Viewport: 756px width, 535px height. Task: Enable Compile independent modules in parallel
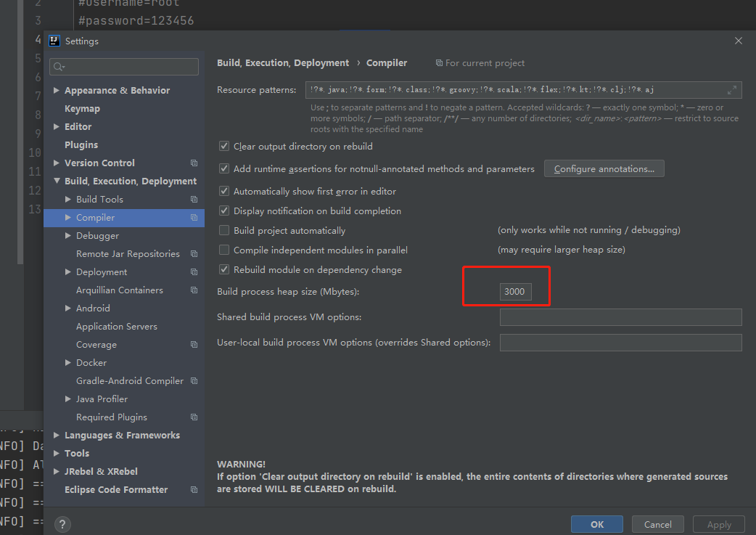click(x=223, y=250)
